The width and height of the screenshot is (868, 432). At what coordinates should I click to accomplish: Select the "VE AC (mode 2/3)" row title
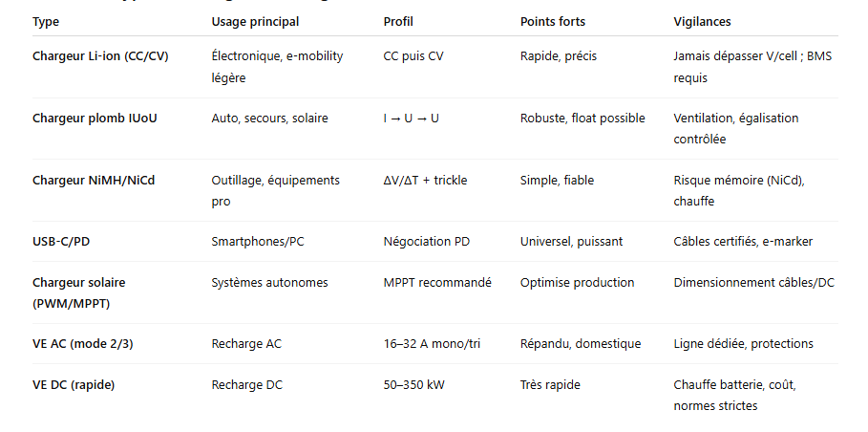tap(85, 344)
